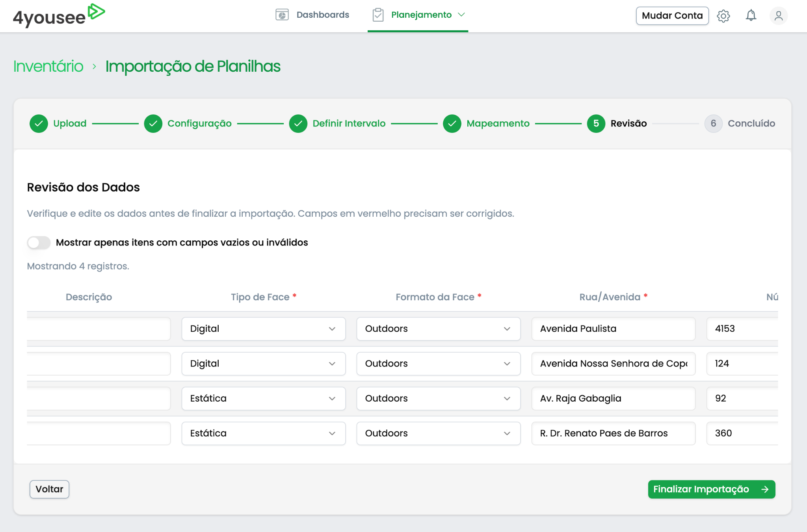Go to the Dashboards menu item
This screenshot has height=532, width=807.
pos(322,15)
